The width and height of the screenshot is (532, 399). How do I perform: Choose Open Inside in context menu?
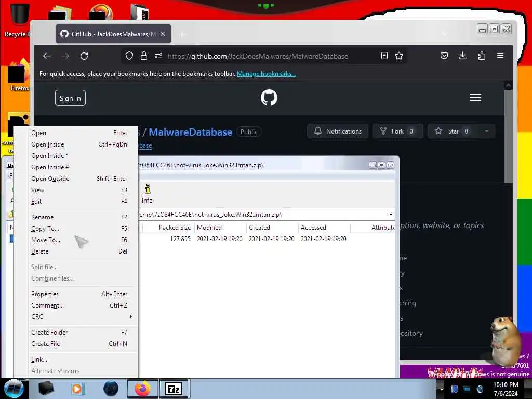[x=79, y=144]
